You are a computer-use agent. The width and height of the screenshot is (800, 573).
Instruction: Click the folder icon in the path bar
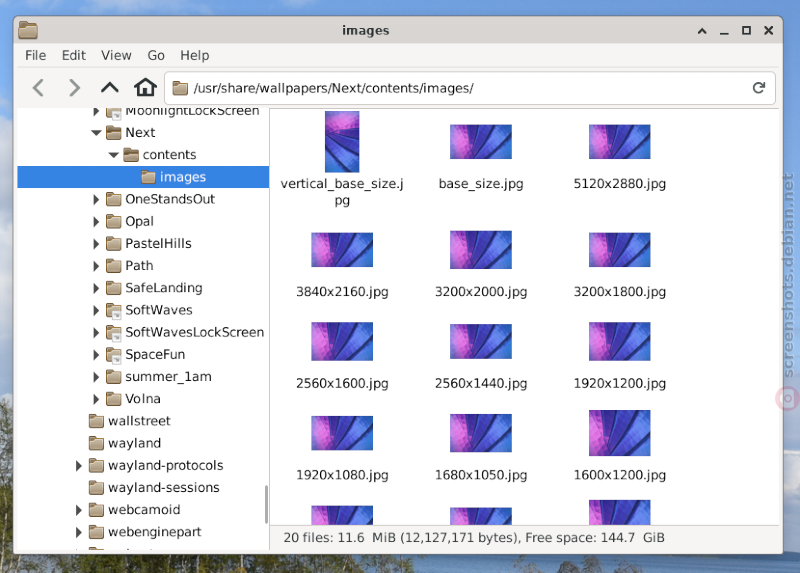(x=180, y=88)
